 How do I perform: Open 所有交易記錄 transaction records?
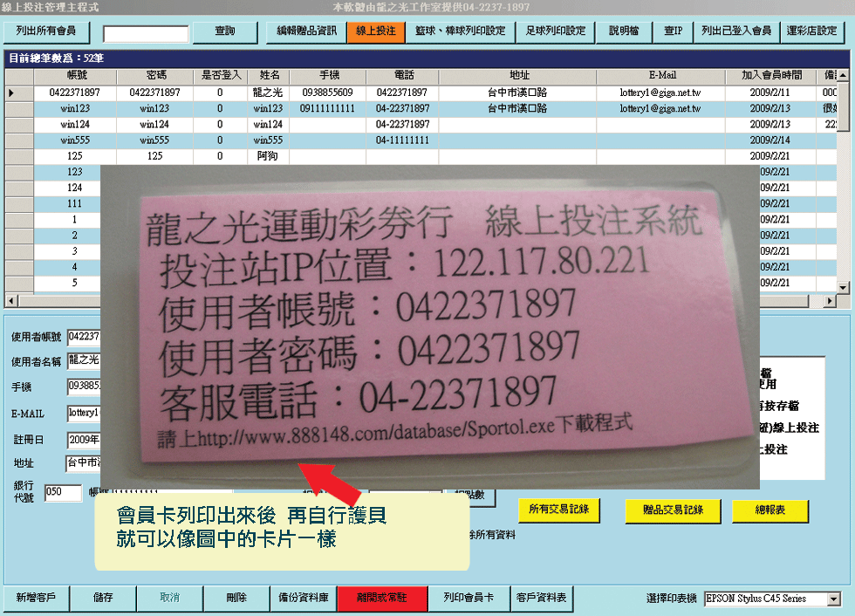[559, 510]
